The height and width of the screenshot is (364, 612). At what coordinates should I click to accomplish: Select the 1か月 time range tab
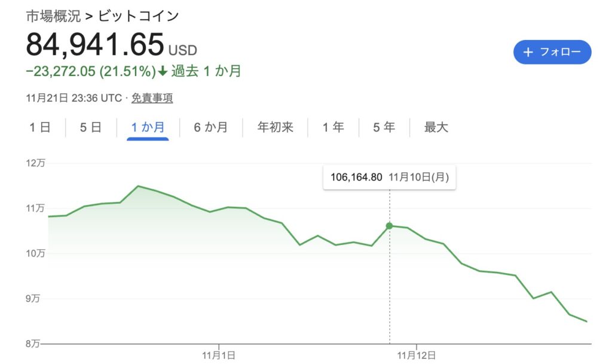pyautogui.click(x=148, y=127)
